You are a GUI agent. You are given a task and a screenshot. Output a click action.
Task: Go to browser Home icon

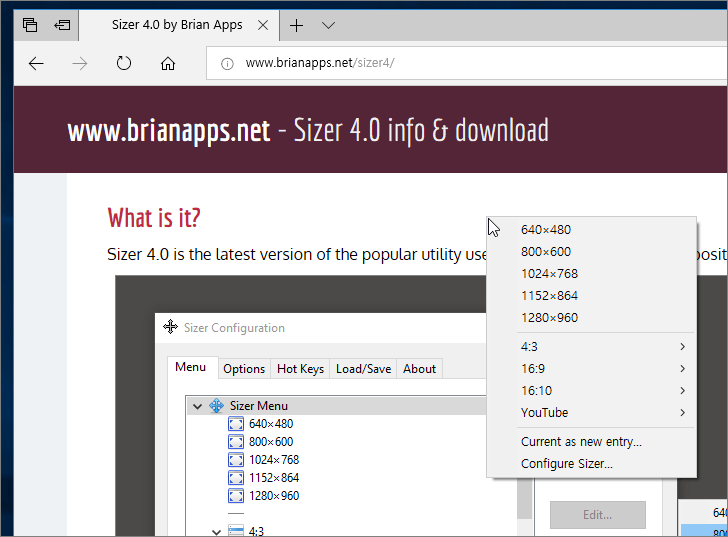pos(168,63)
